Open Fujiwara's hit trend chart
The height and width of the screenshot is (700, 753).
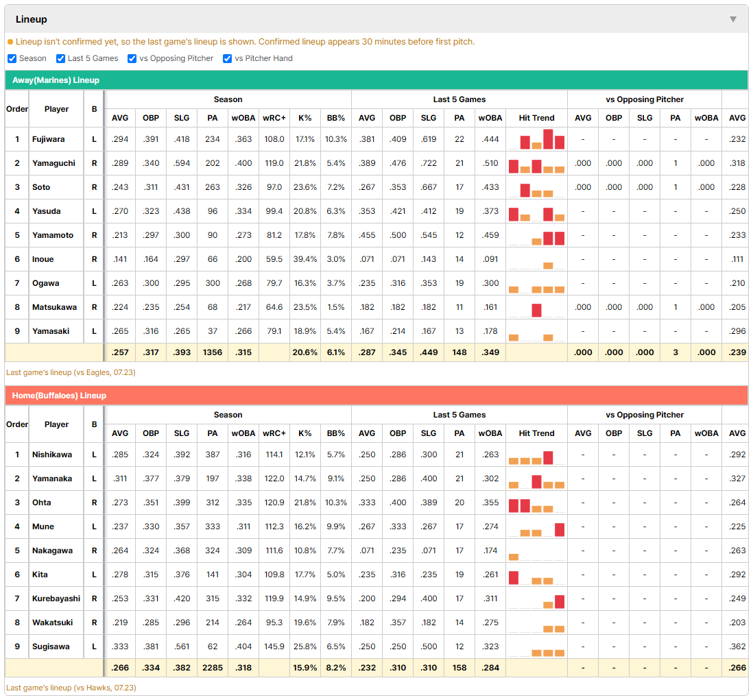[x=536, y=139]
